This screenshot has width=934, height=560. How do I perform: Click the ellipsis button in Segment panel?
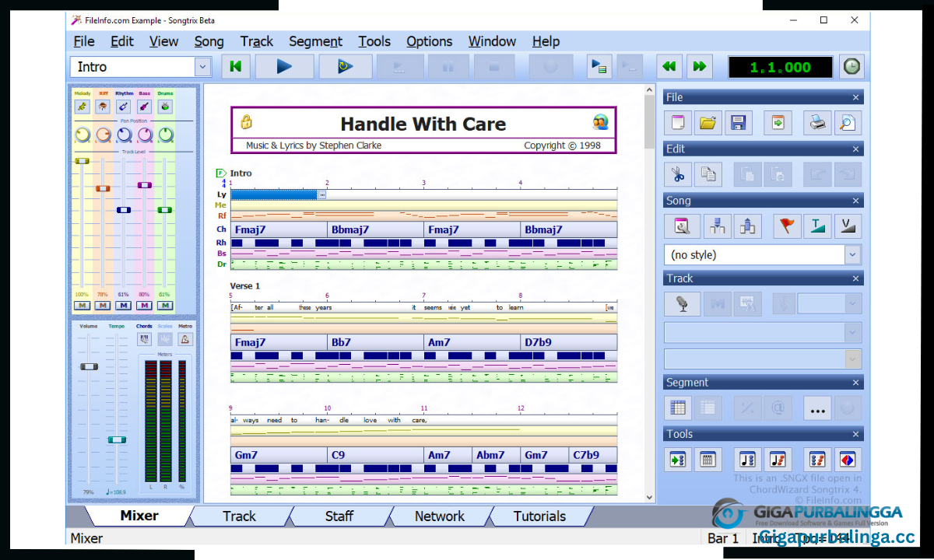(x=816, y=408)
